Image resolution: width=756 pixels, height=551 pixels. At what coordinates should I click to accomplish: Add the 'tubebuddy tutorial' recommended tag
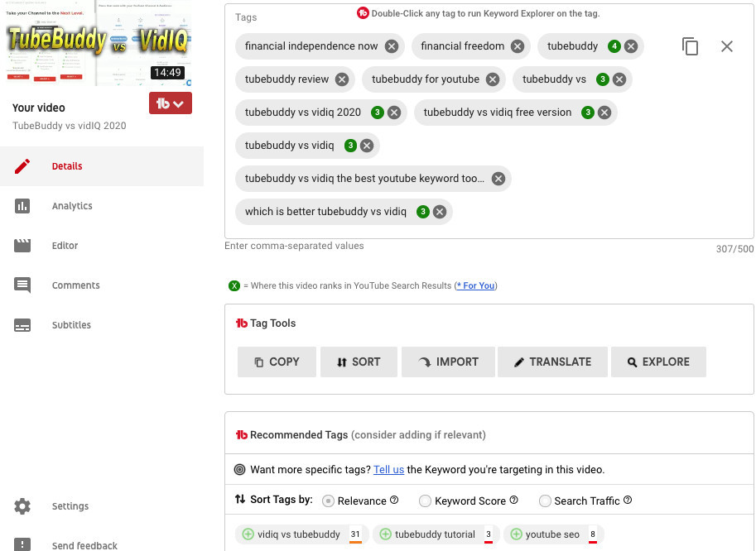(385, 534)
